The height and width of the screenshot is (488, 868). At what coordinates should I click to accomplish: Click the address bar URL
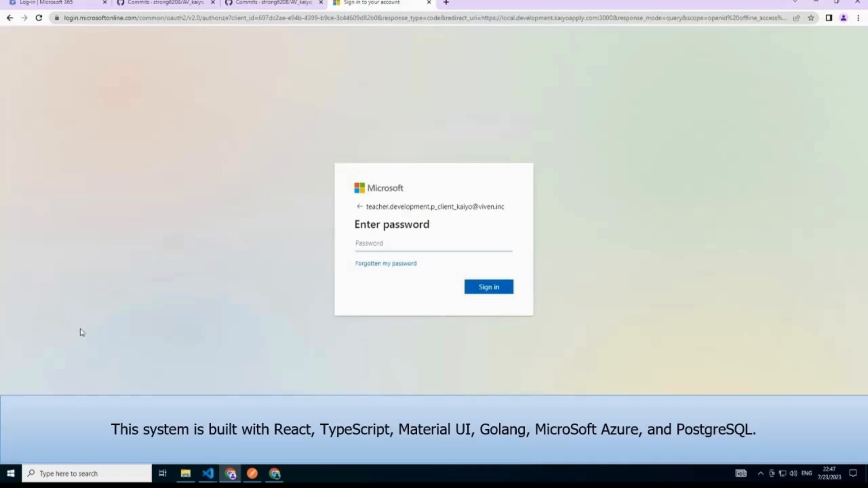425,18
